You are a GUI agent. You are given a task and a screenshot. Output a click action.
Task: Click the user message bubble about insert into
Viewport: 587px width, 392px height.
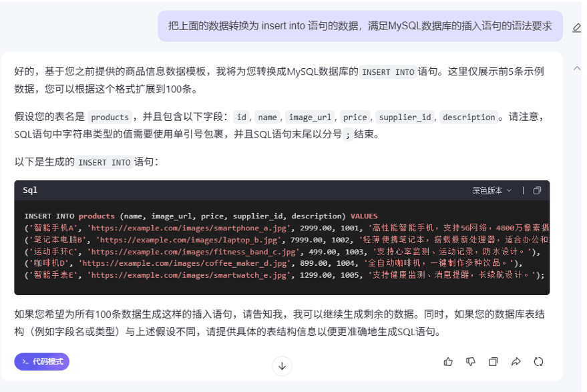(x=360, y=26)
